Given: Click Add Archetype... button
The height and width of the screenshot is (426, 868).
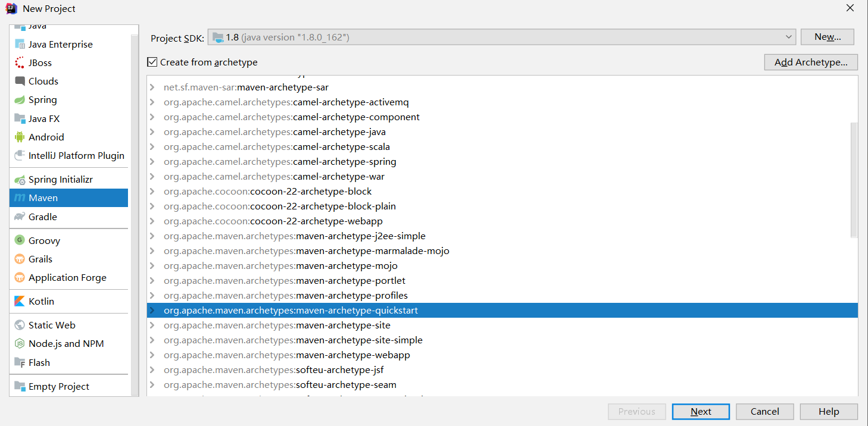Looking at the screenshot, I should click(811, 62).
